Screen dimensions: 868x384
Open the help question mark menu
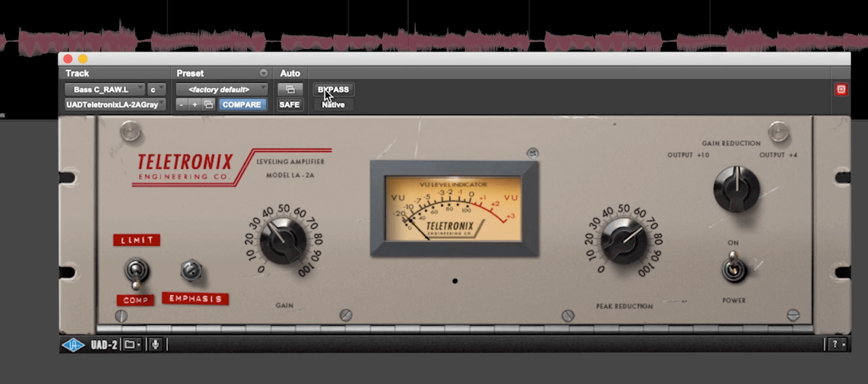[837, 344]
